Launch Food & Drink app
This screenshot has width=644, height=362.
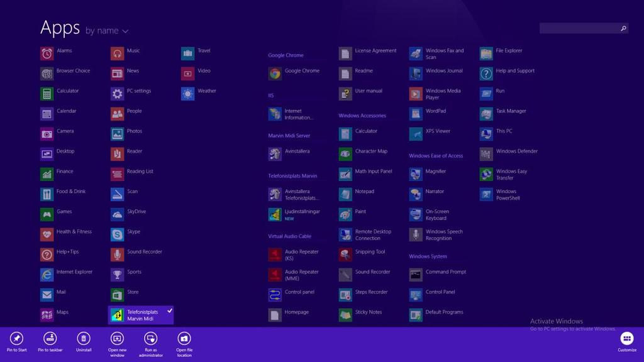coord(47,194)
